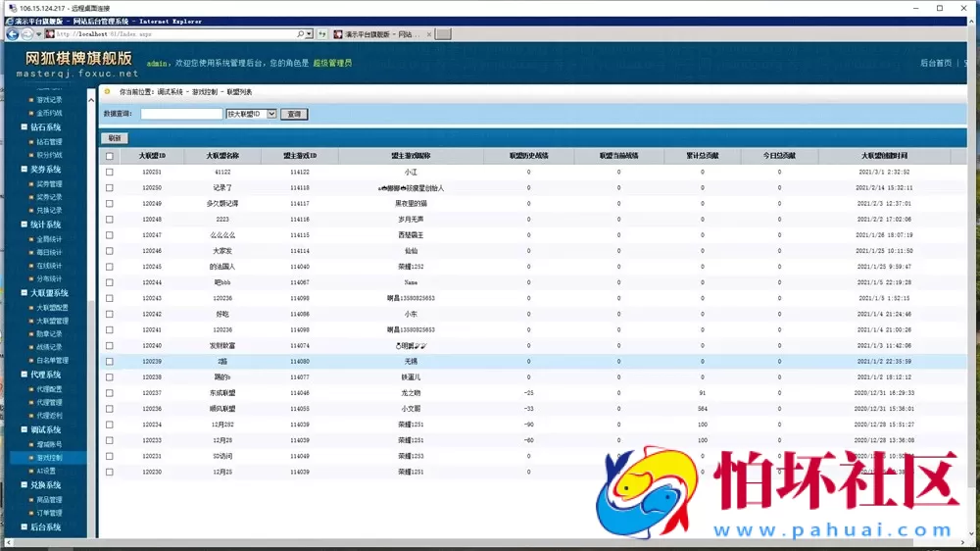Click the 后台首页 link in header
Screen dimensions: 980x551
click(x=936, y=63)
